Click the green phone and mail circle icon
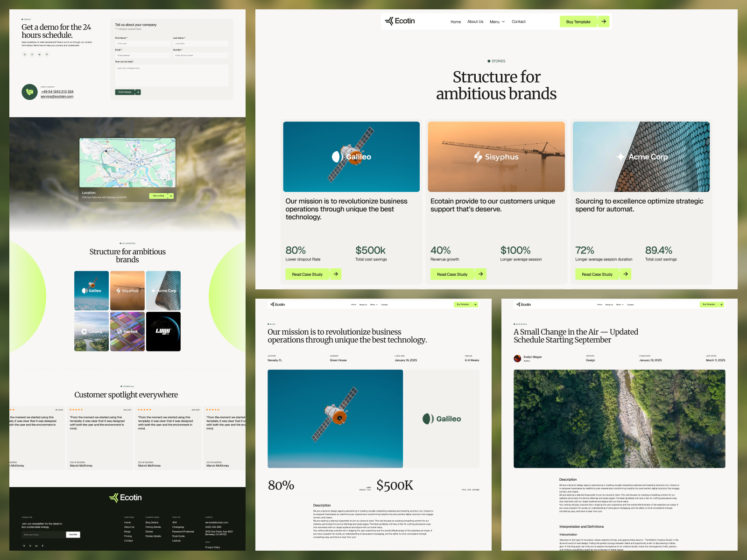Screen dimensions: 747x560 [29, 92]
